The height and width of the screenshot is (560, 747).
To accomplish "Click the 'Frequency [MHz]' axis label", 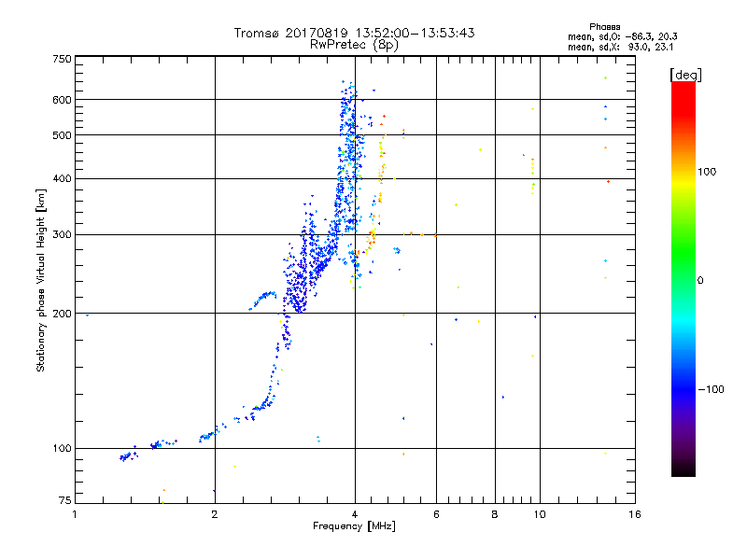I will pos(354,526).
